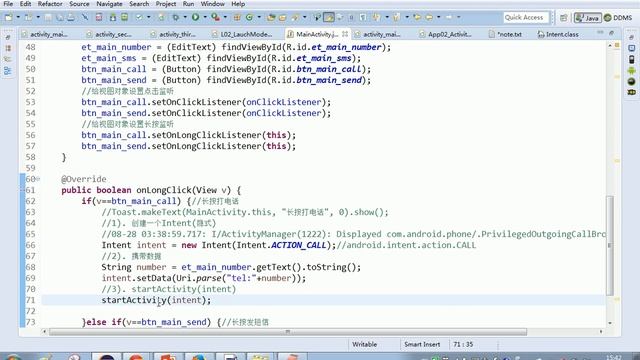The image size is (640, 360).
Task: Click the Run green play icon
Action: point(196,17)
